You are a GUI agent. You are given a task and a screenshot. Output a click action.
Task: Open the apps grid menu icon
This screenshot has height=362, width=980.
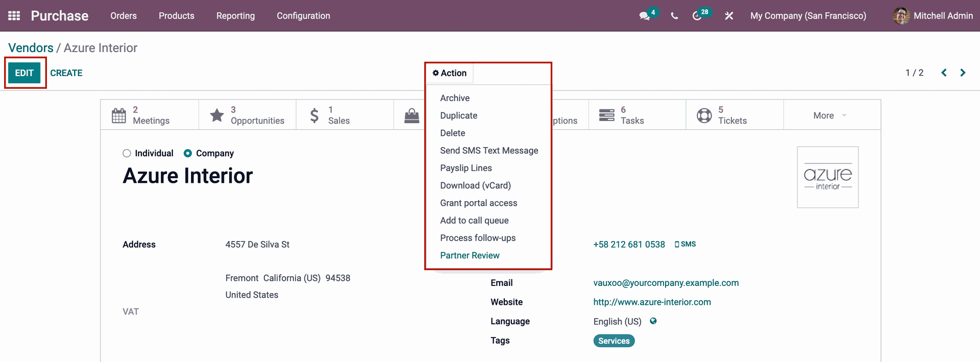click(x=14, y=16)
